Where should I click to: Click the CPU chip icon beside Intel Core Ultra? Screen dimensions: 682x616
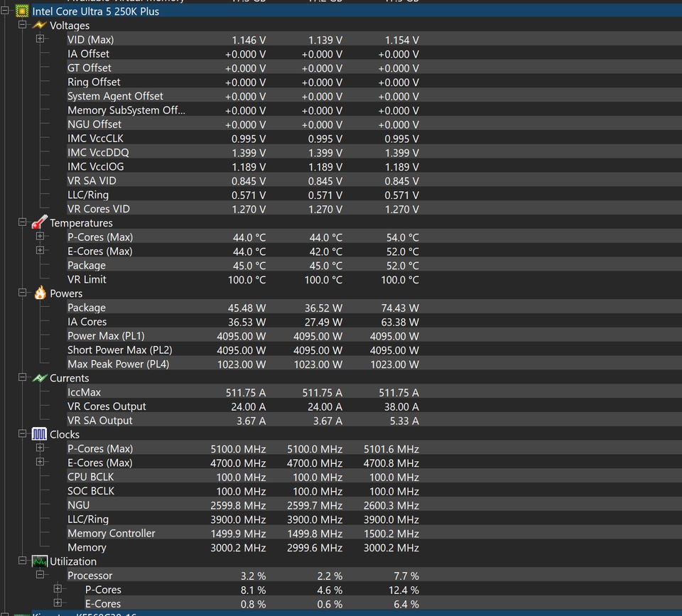[x=22, y=11]
